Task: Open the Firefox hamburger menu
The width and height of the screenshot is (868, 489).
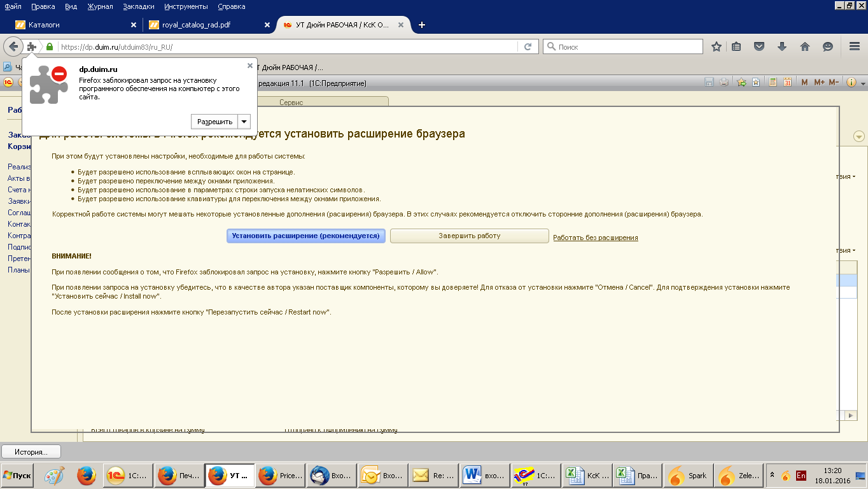Action: click(855, 46)
